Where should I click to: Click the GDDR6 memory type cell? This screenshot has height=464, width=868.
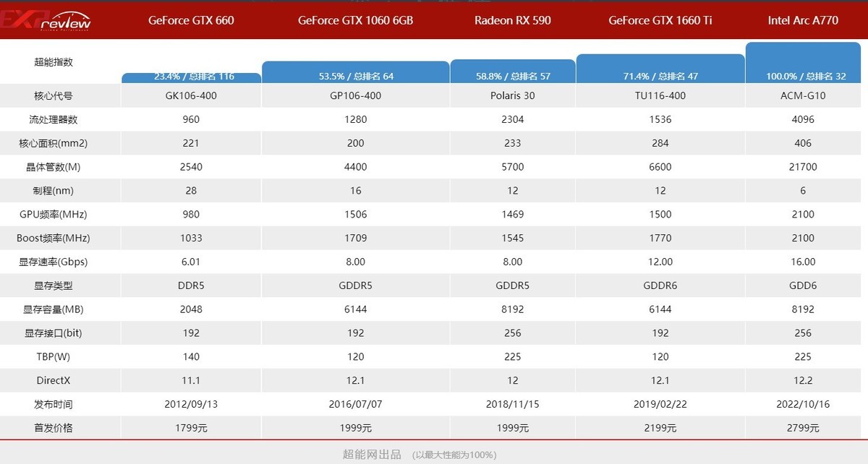click(660, 285)
